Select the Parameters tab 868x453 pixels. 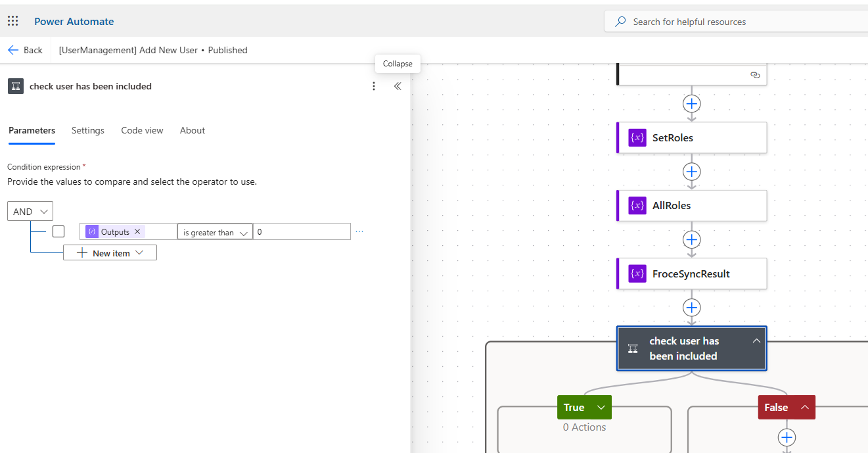[32, 130]
